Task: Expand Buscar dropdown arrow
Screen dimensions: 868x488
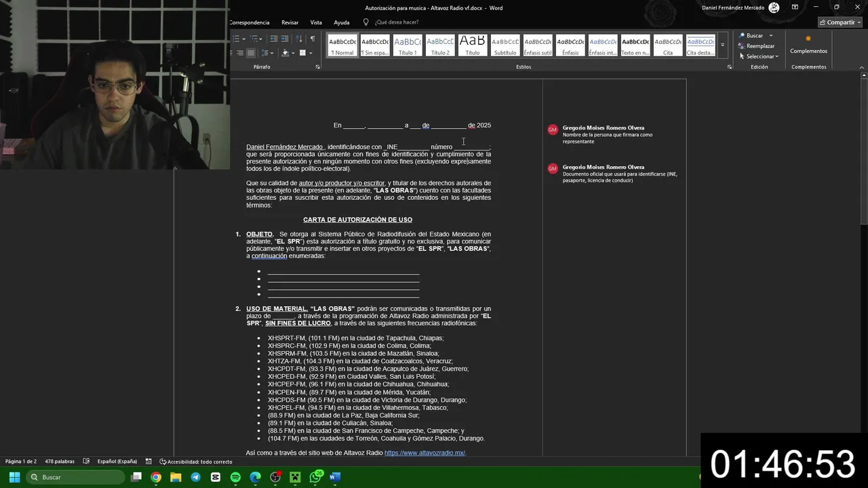Action: tap(771, 35)
